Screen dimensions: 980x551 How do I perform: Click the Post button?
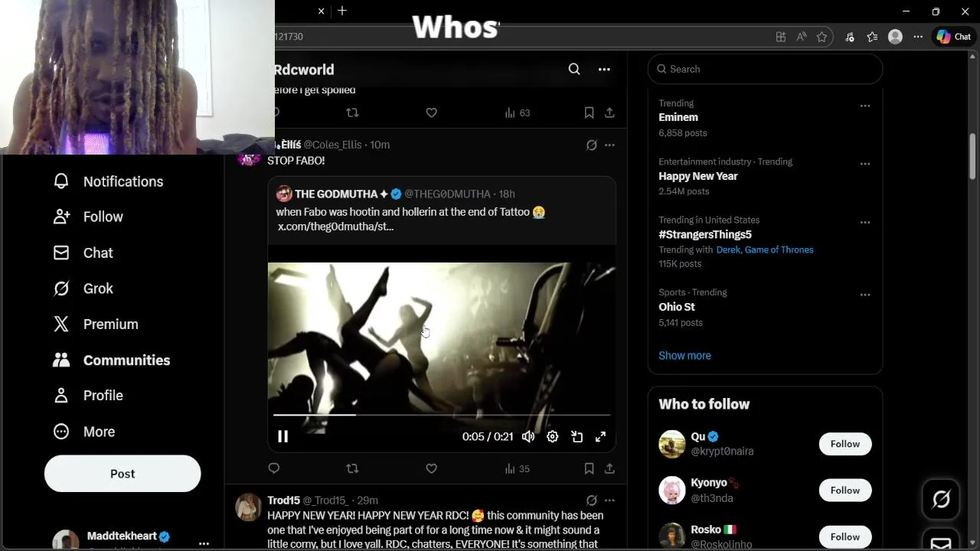click(122, 474)
